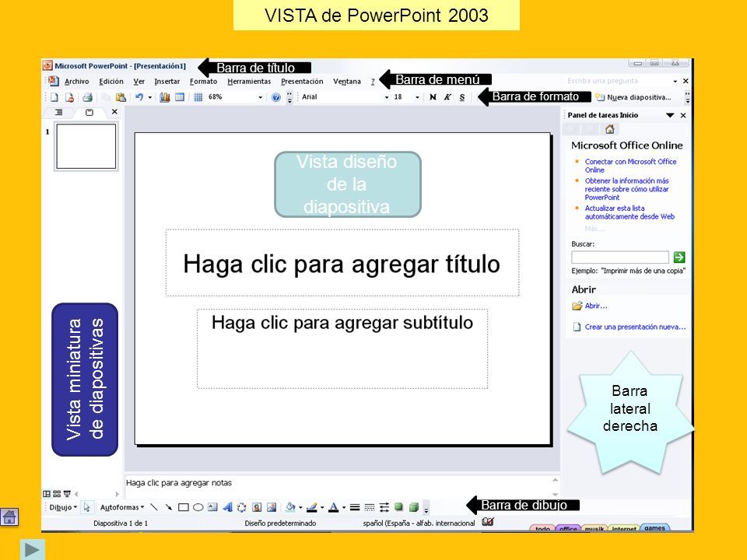747x560 pixels.
Task: Open the Insertar menu
Action: click(x=167, y=82)
